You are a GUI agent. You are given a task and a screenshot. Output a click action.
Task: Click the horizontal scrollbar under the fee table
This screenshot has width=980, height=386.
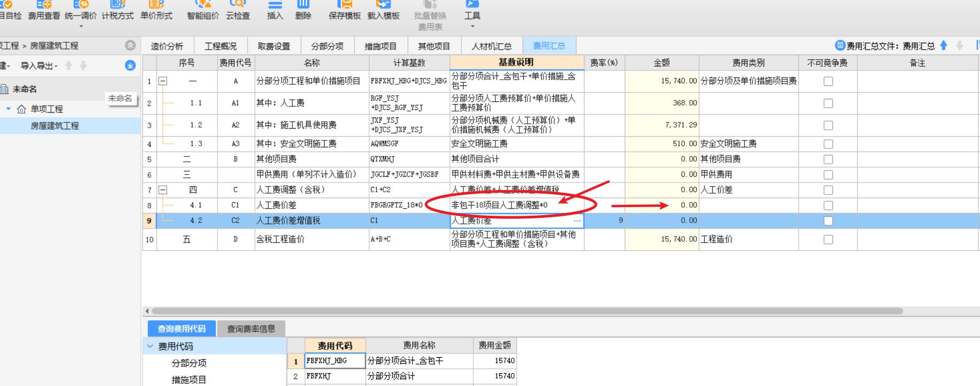coord(527,311)
